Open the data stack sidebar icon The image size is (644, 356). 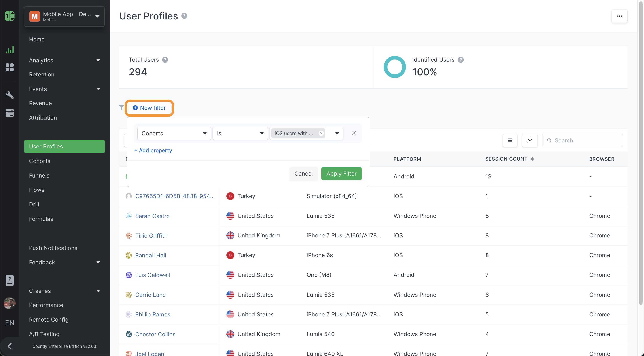10,113
